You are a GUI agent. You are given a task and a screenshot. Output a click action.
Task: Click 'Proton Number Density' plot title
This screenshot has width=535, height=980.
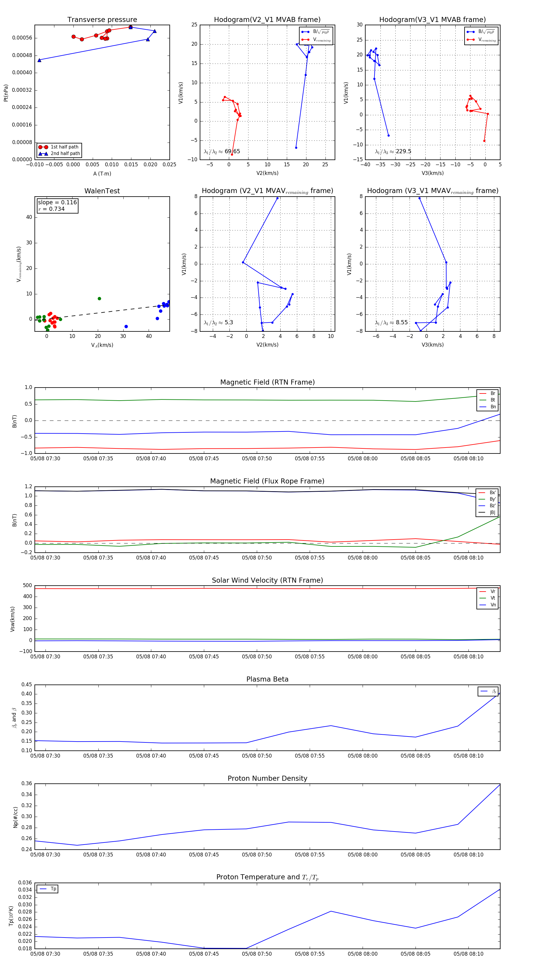click(x=267, y=778)
